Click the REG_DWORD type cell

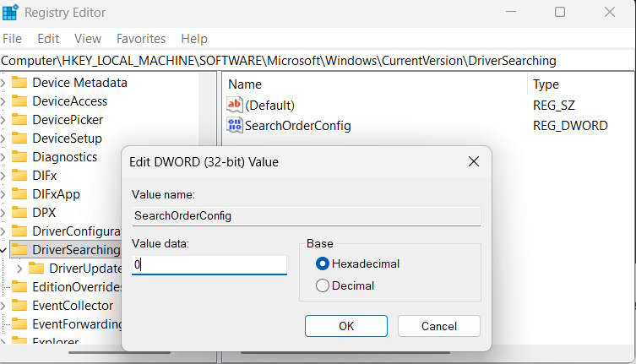tap(570, 126)
